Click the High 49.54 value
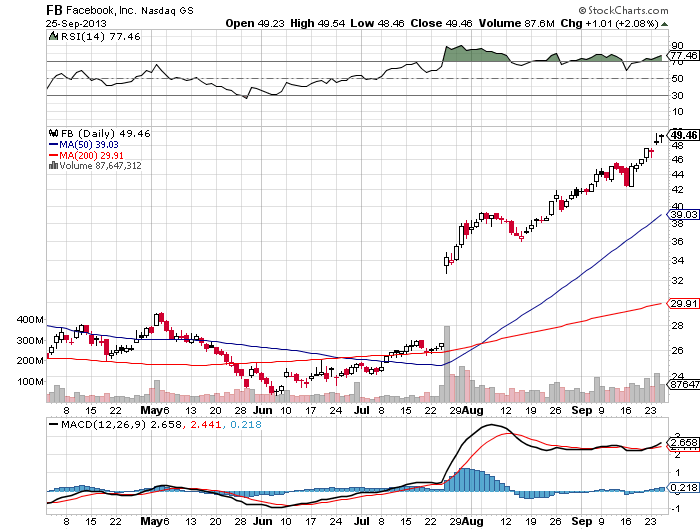700x530 pixels. pos(317,23)
